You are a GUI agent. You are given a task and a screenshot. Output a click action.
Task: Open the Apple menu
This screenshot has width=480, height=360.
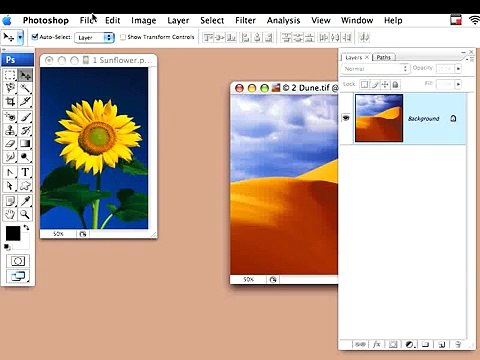7,20
